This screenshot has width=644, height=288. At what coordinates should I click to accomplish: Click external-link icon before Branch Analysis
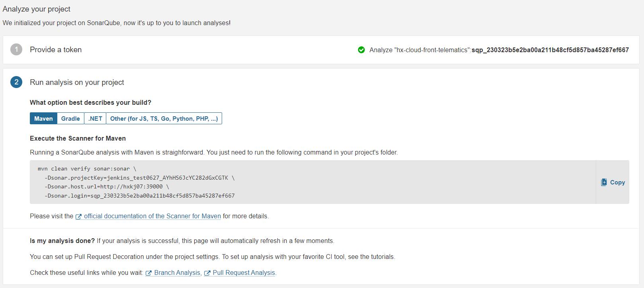[148, 273]
